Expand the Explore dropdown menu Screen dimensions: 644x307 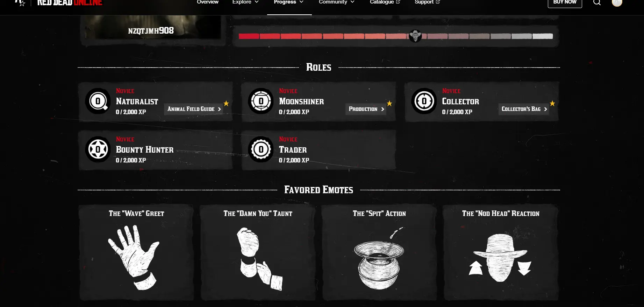coord(245,2)
